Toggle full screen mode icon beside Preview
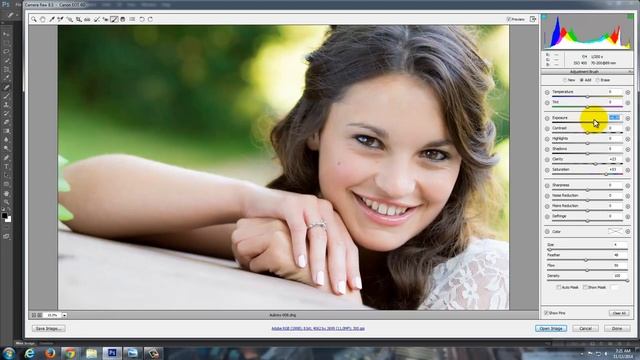Screen dimensions: 640x360 click(533, 19)
